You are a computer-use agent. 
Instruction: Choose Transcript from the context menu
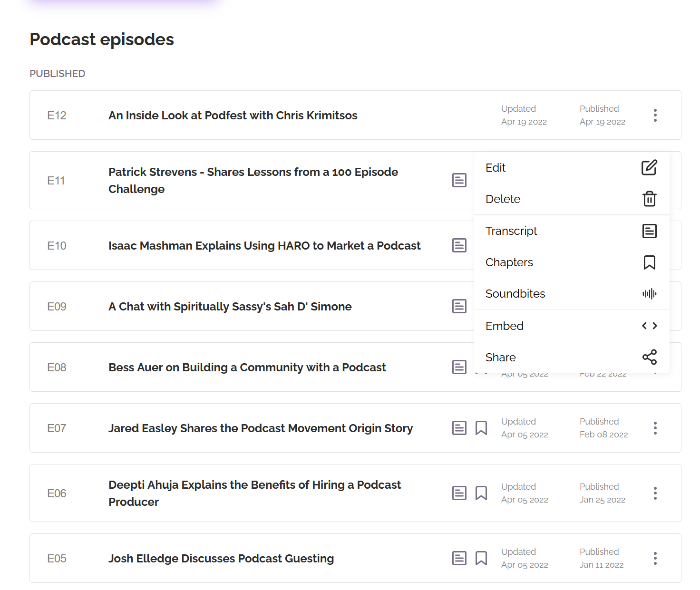pos(511,231)
